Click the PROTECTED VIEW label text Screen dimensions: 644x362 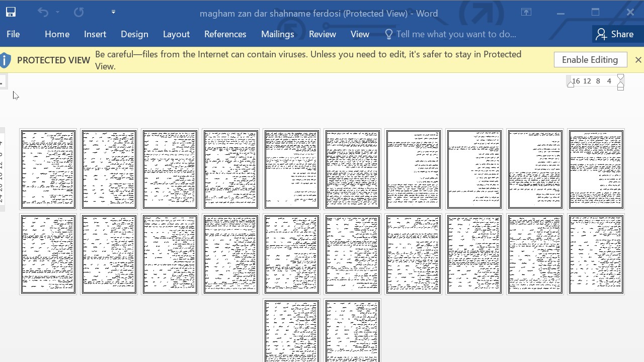(x=53, y=60)
